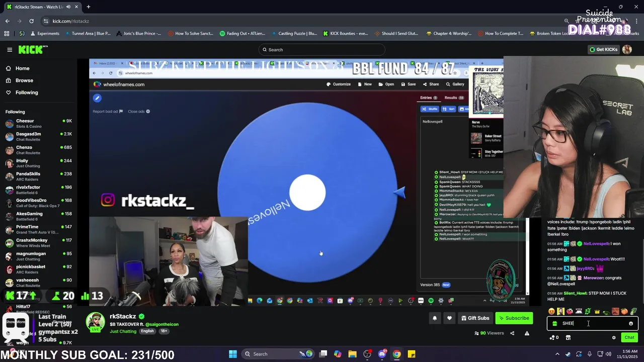Open the user profile avatar menu
Viewport: 644px width, 362px height.
[x=627, y=50]
